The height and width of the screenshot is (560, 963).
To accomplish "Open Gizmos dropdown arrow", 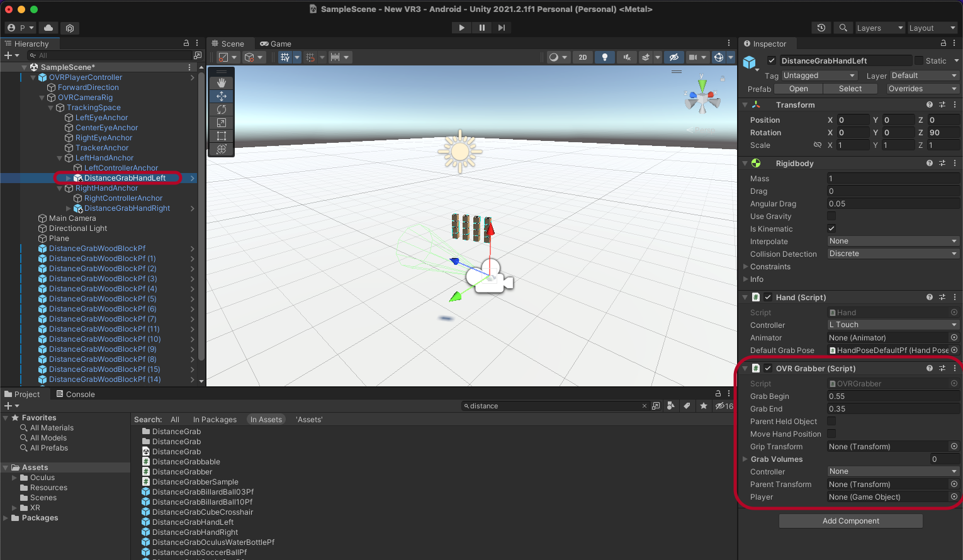I will (x=731, y=57).
